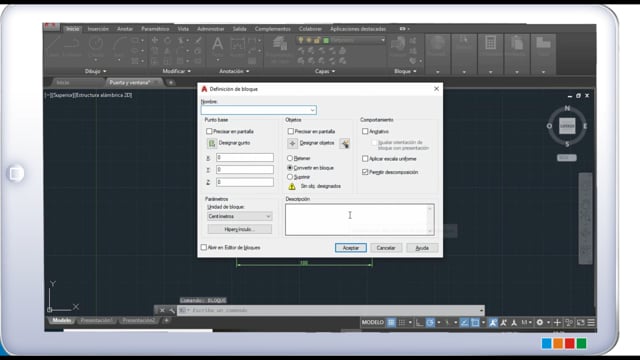Check Abrir en Editor de bloques

[x=204, y=247]
